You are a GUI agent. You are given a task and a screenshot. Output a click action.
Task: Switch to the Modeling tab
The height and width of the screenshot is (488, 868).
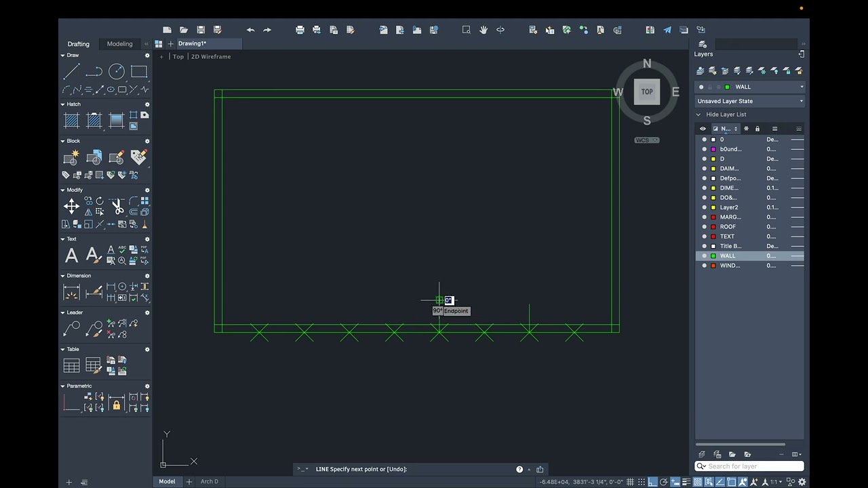[120, 44]
